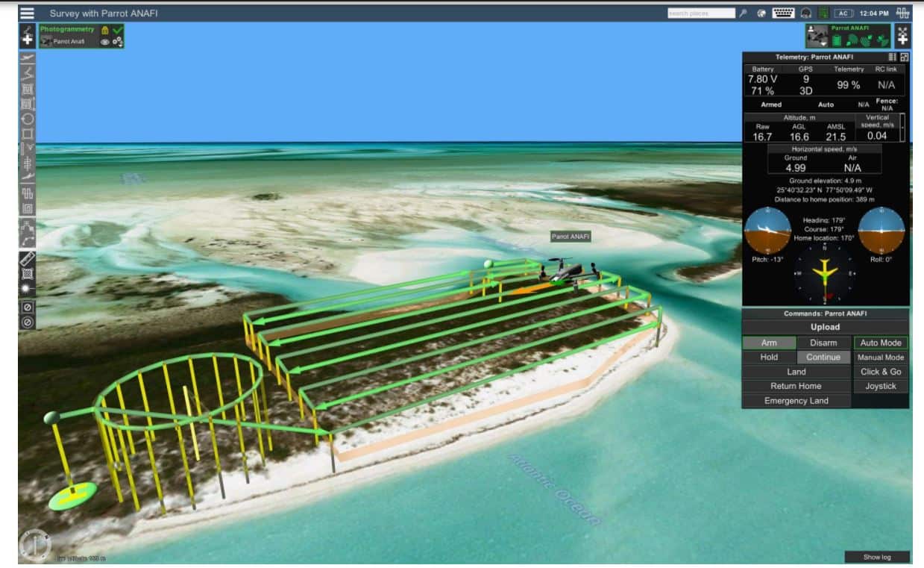Select the Photogrammetry tool

tap(28, 103)
